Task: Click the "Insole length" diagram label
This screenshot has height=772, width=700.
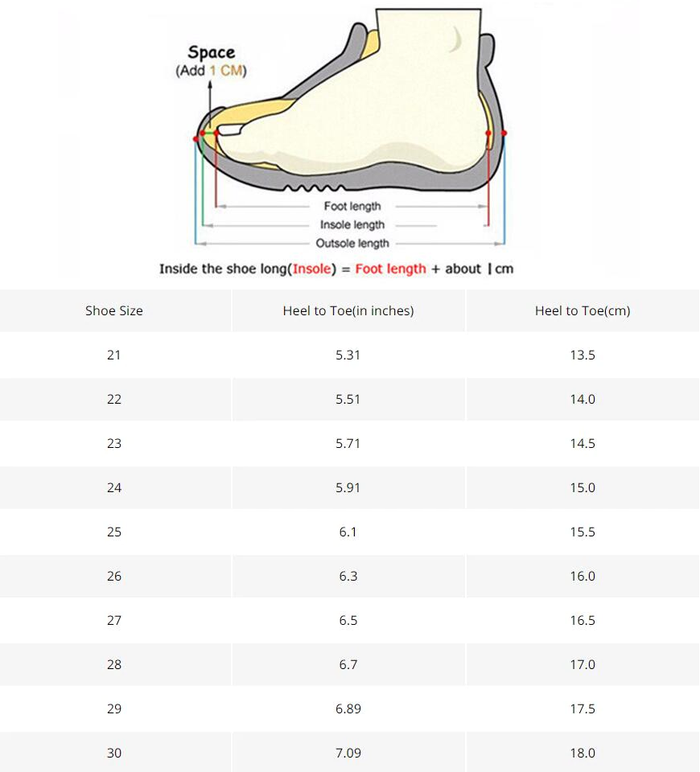Action: click(352, 225)
